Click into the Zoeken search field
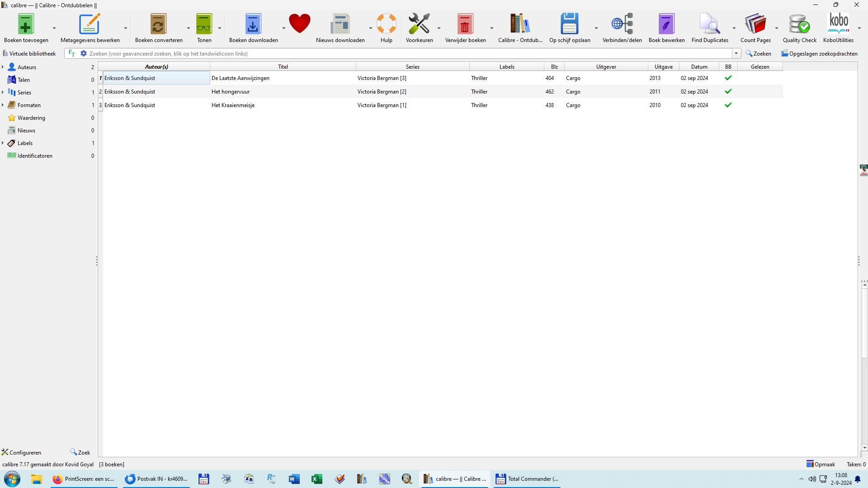 click(407, 53)
